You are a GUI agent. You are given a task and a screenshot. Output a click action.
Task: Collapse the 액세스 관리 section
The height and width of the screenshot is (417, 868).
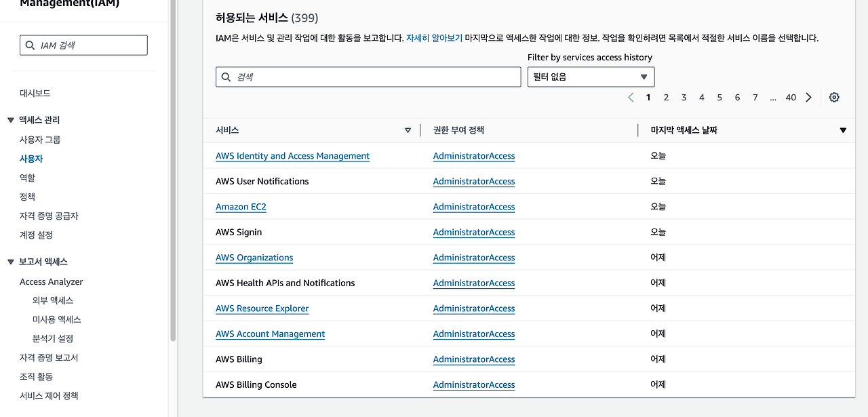coord(11,120)
